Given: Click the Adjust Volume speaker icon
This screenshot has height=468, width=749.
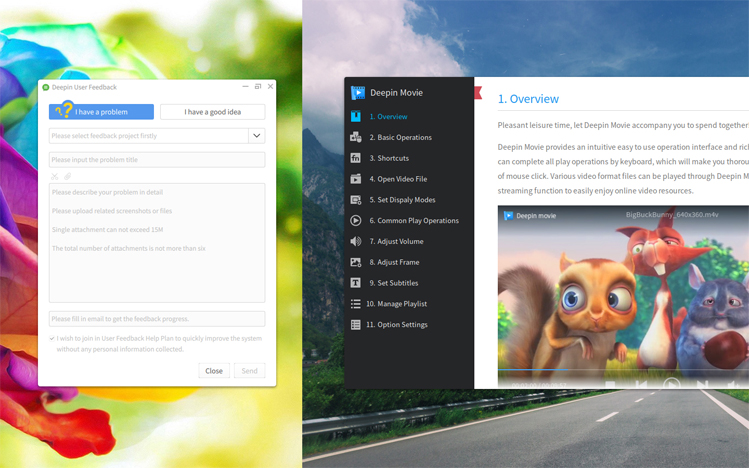Looking at the screenshot, I should [355, 241].
